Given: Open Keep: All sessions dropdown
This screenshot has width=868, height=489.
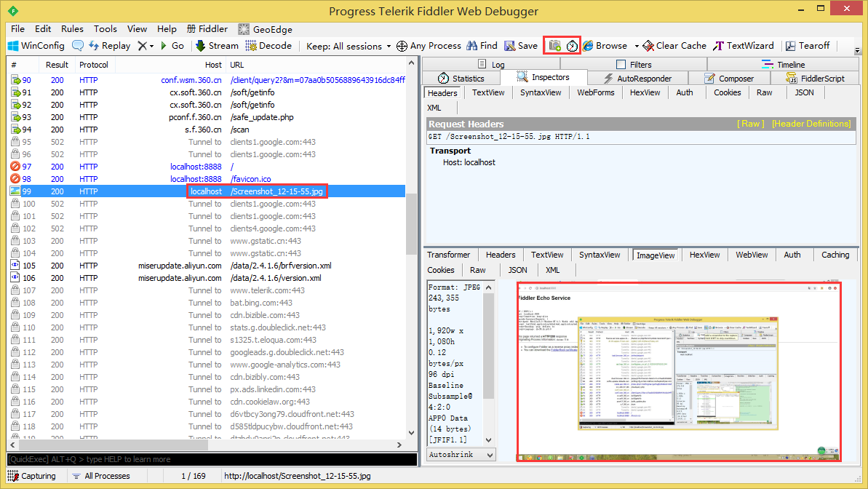Looking at the screenshot, I should pyautogui.click(x=349, y=46).
